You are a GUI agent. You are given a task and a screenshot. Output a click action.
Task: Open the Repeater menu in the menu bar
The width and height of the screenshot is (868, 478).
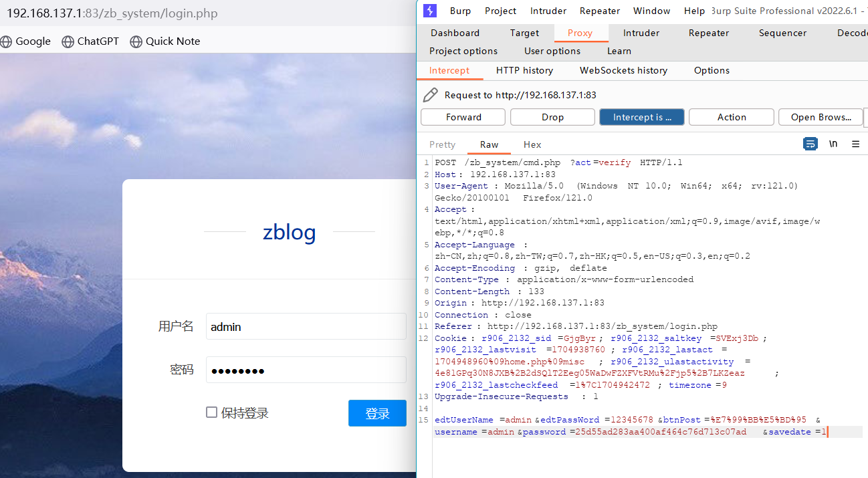pos(600,11)
